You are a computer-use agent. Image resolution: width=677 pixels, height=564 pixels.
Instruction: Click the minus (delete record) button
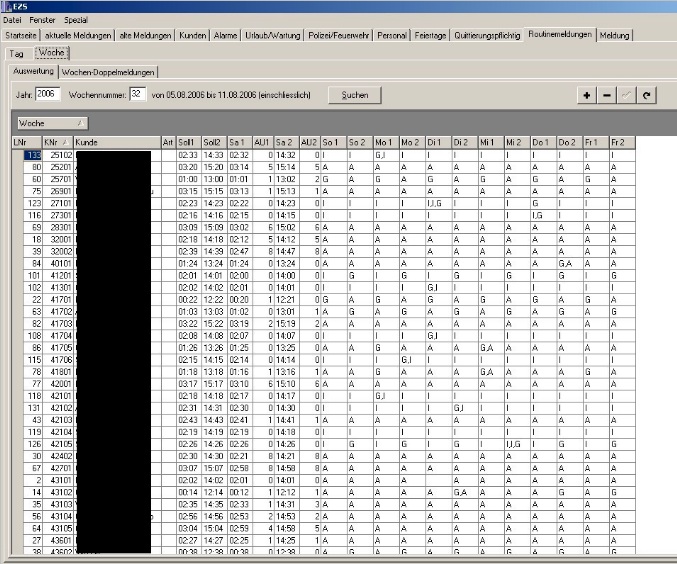[x=607, y=95]
